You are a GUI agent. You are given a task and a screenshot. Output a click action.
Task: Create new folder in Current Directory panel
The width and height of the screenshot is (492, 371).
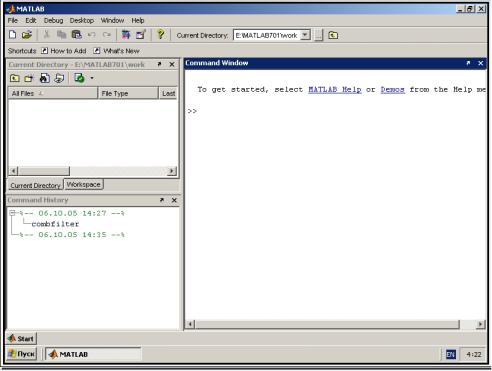click(29, 78)
